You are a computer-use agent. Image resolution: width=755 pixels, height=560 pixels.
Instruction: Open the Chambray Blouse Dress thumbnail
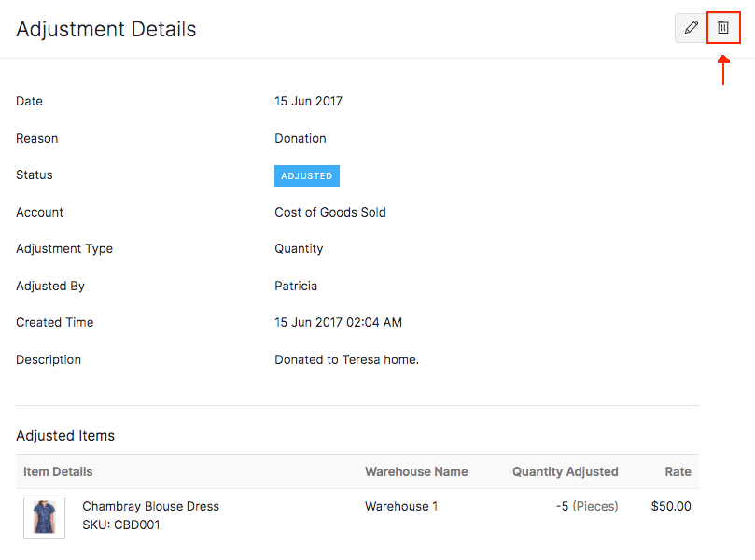pos(44,516)
